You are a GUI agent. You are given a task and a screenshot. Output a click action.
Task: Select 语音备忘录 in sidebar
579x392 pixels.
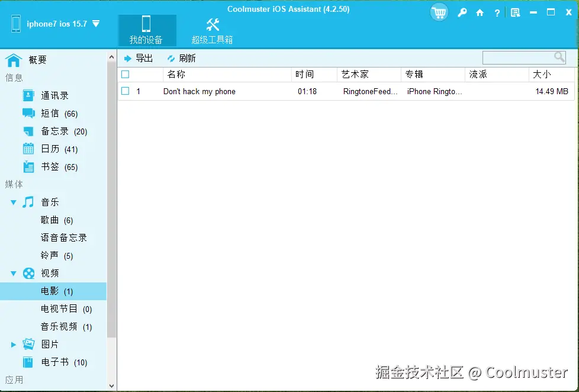64,237
